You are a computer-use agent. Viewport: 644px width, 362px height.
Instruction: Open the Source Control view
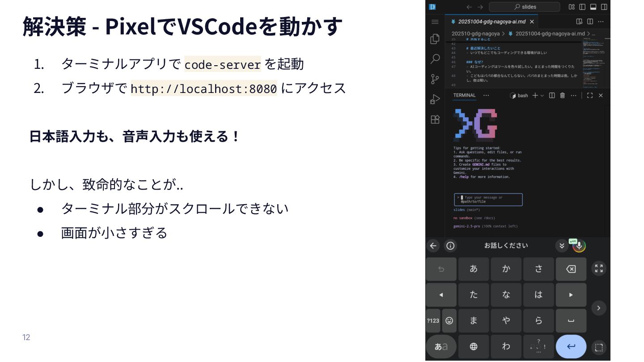tap(435, 79)
